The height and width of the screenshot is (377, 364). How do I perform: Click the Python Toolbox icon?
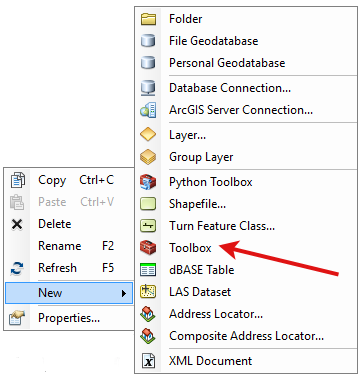tap(148, 182)
